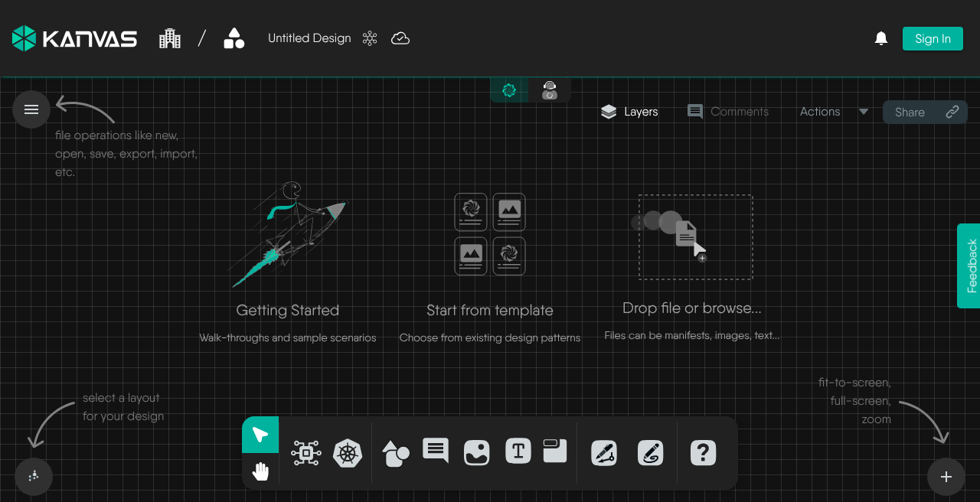Screen dimensions: 980x502
Task: Switch to Operator mode toggle
Action: tap(550, 90)
